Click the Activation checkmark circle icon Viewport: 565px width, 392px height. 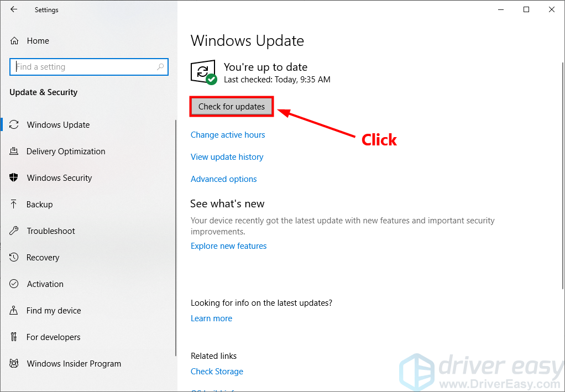14,284
